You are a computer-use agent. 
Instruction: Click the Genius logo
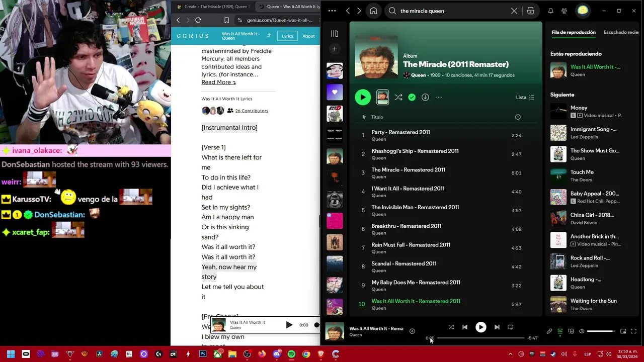pyautogui.click(x=193, y=36)
